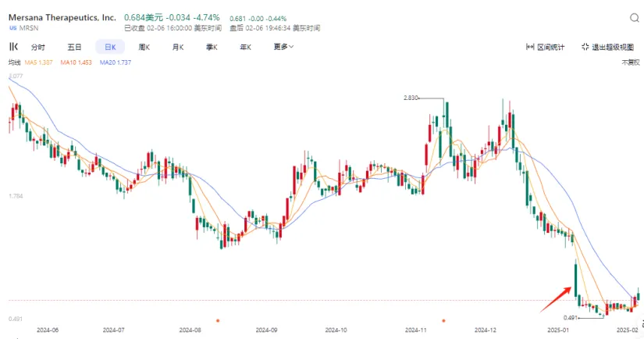Toggle the MA5 moving average line
The image size is (644, 339).
point(40,62)
